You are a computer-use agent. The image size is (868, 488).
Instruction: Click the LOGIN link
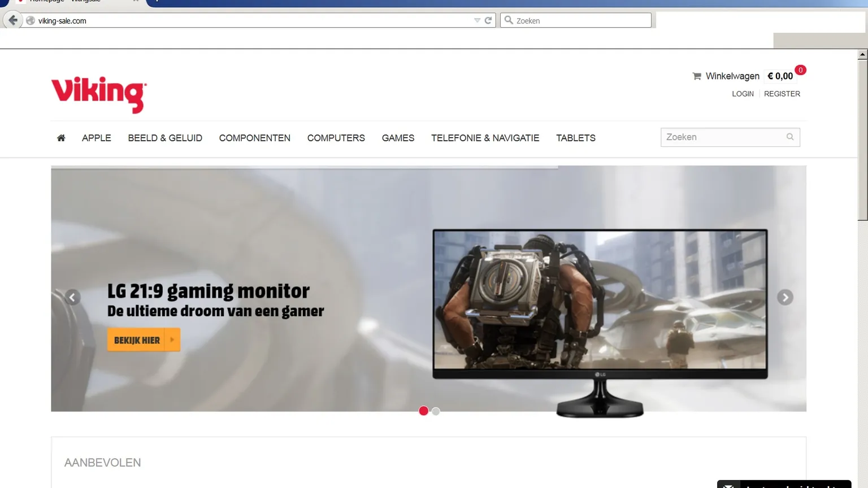[x=743, y=94]
